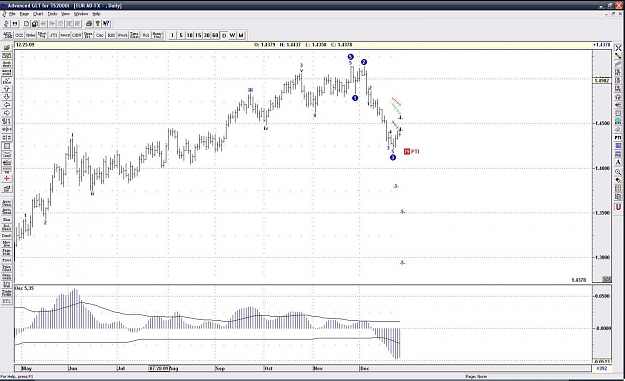This screenshot has width=625, height=381.
Task: Add the RSI study from toolbar
Action: pyautogui.click(x=111, y=35)
